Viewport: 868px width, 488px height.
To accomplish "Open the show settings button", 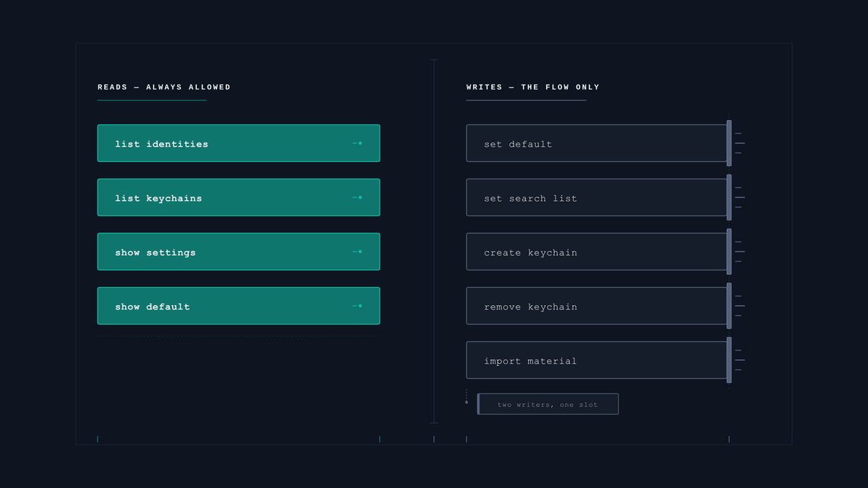I will (x=239, y=252).
